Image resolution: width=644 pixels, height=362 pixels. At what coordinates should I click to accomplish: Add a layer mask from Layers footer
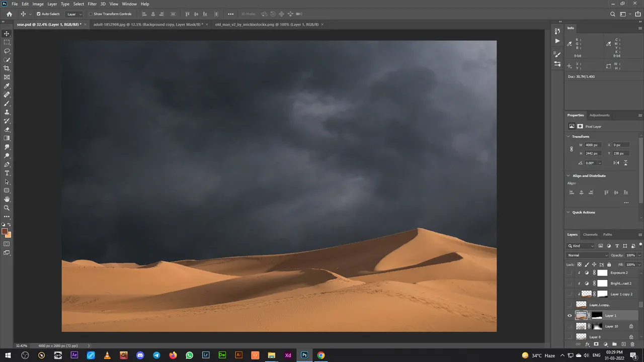pyautogui.click(x=596, y=344)
